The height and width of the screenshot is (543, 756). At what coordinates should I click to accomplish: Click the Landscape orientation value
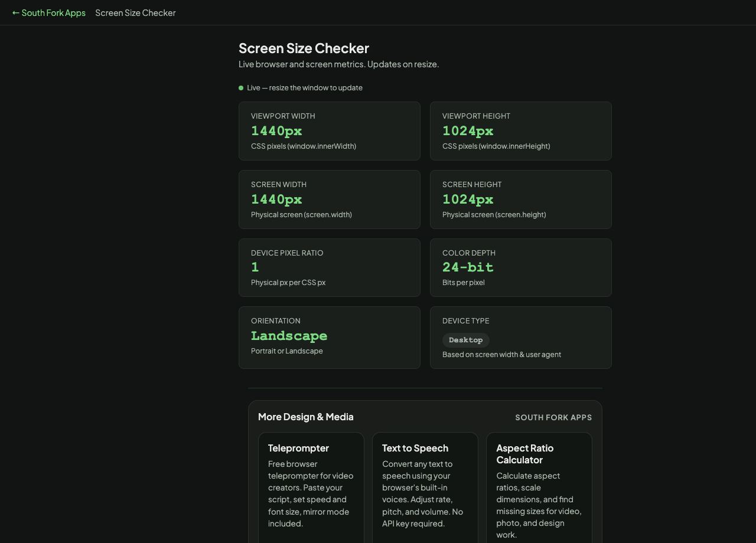[x=289, y=336]
